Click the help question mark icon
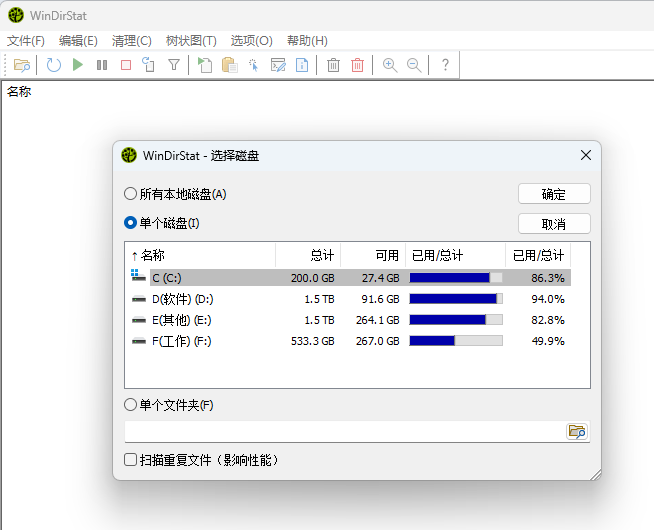The image size is (654, 530). click(x=445, y=65)
